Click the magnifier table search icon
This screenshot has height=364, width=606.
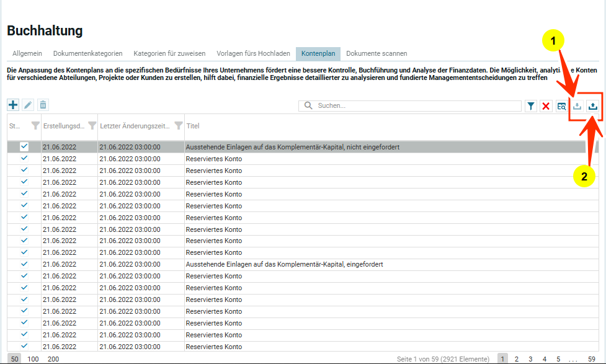(x=561, y=106)
